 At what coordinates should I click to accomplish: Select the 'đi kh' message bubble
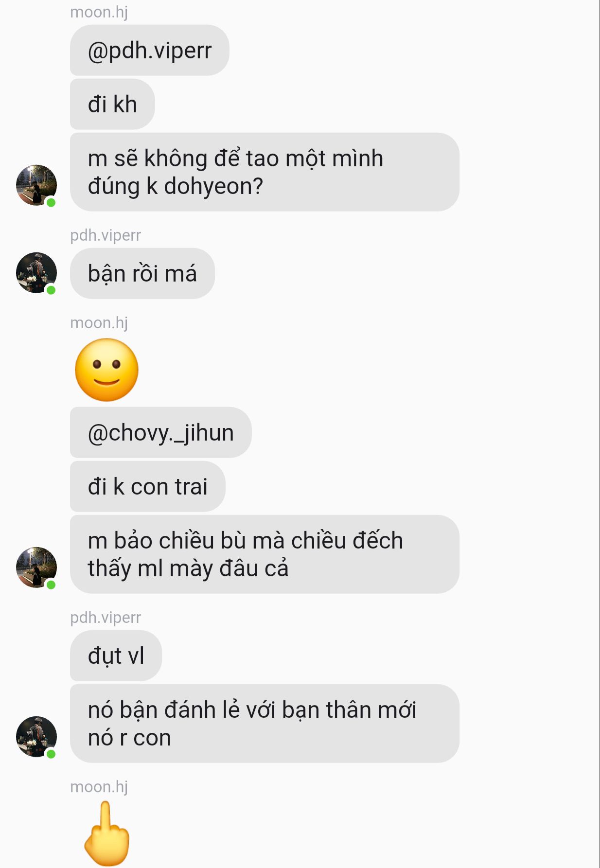point(113,105)
